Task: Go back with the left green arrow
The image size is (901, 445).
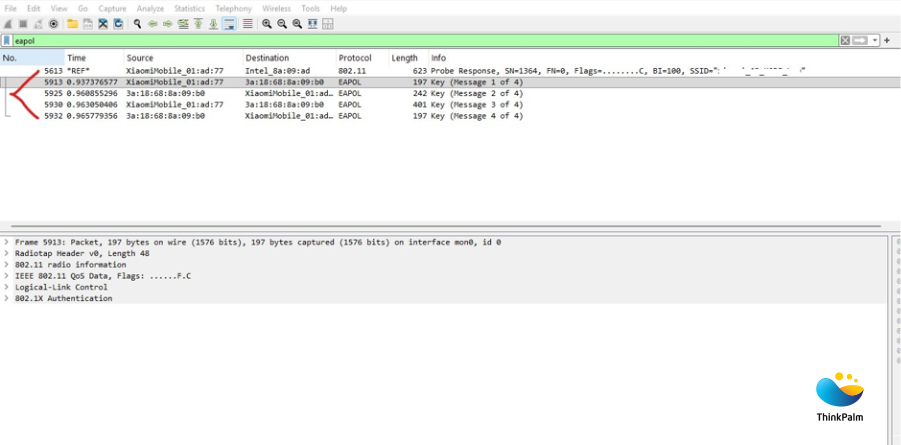Action: pos(152,24)
